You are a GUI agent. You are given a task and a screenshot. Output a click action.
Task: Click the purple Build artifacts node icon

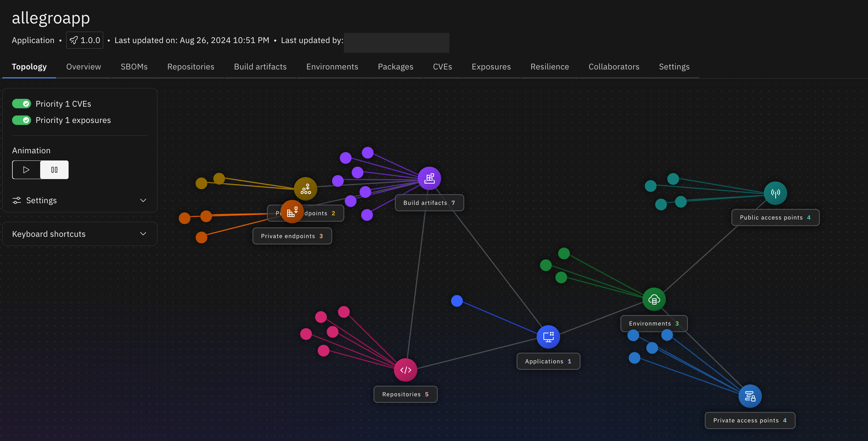429,178
